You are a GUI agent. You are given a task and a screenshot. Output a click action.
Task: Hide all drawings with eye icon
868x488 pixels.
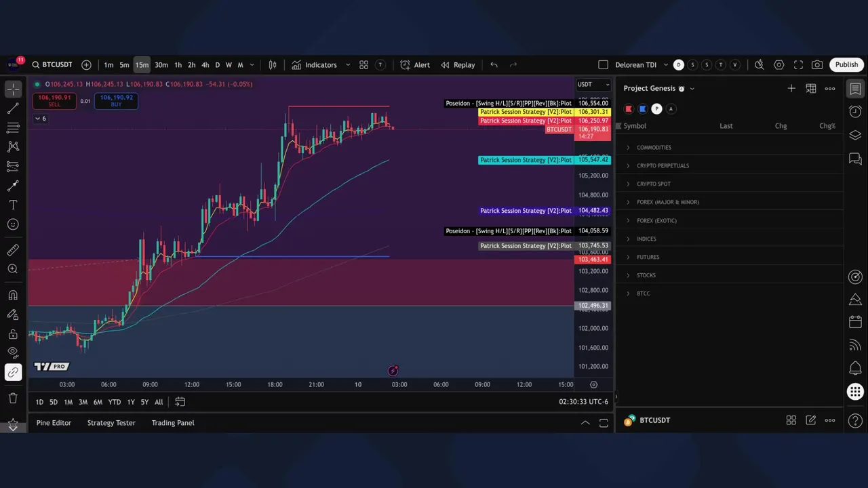tap(13, 352)
